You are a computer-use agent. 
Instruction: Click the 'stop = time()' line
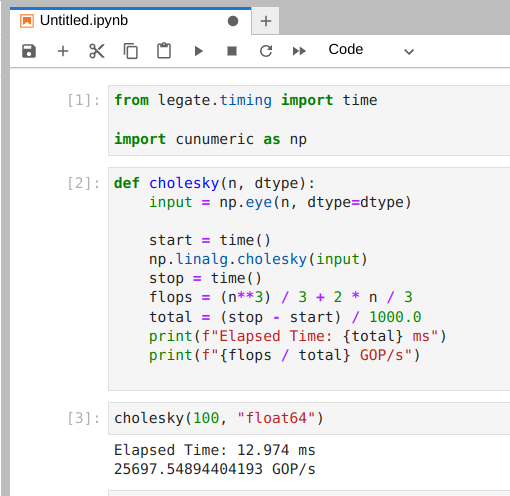point(205,278)
